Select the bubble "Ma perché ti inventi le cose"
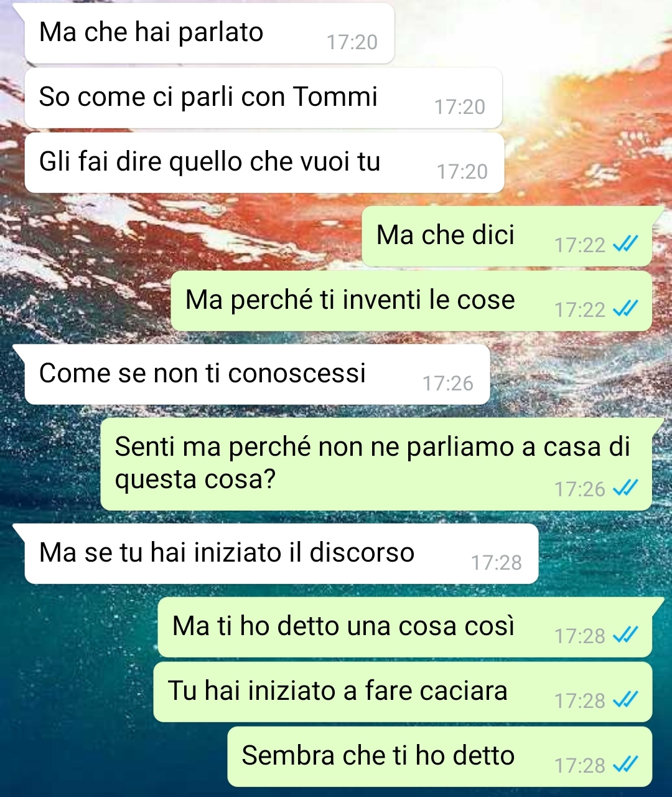 [x=411, y=301]
